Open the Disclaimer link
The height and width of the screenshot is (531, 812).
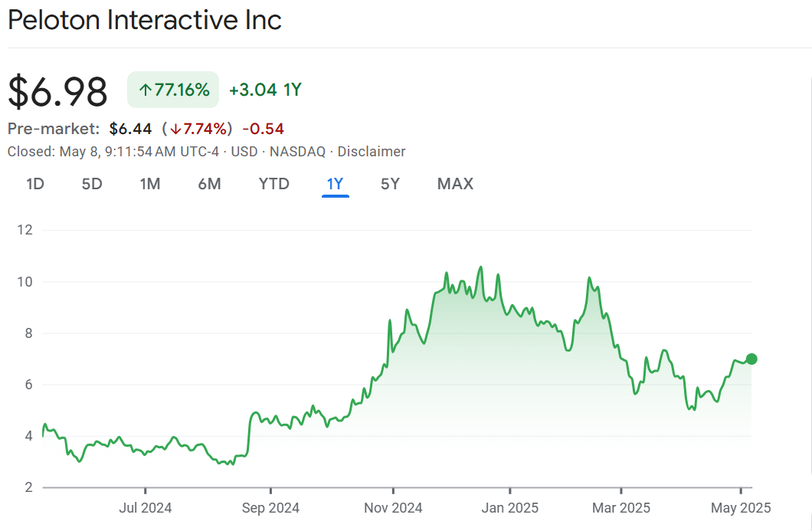click(372, 152)
